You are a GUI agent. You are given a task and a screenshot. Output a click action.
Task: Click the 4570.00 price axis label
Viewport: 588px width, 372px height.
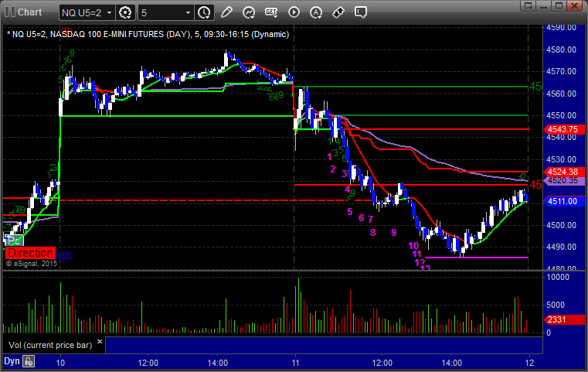562,71
